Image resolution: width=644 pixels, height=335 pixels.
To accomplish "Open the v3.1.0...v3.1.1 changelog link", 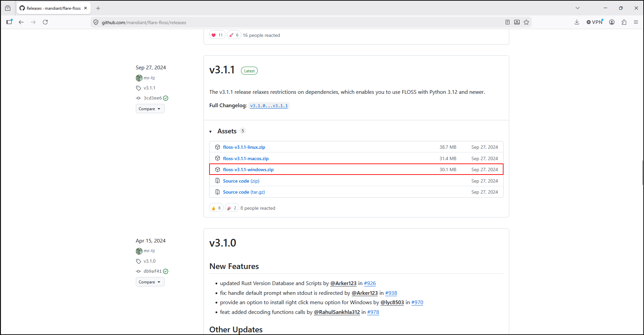I will pos(269,106).
